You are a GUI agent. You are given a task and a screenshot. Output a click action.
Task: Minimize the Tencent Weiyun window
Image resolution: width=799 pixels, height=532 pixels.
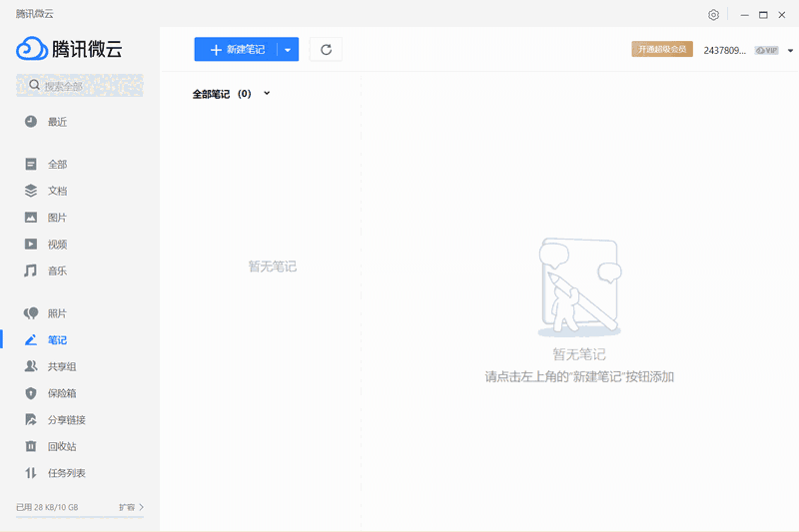[x=744, y=15]
